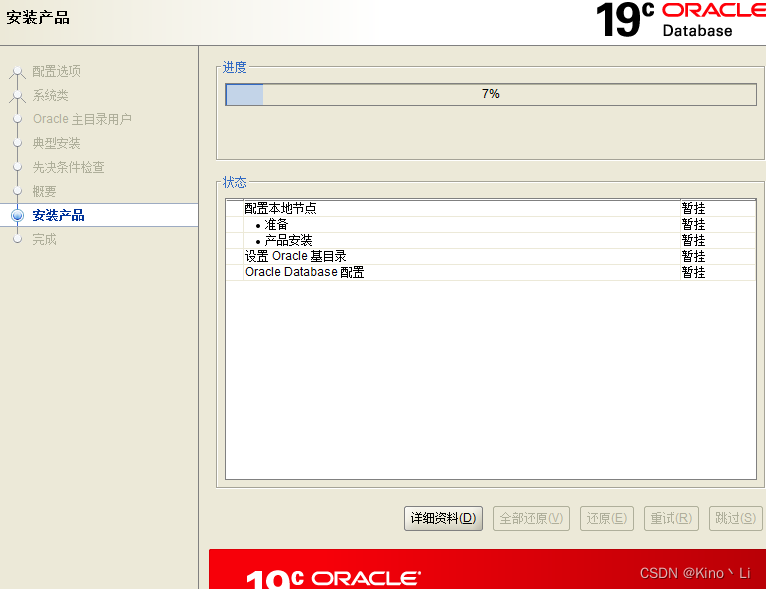
Task: Click the step node beside 完成
Action: pos(18,239)
